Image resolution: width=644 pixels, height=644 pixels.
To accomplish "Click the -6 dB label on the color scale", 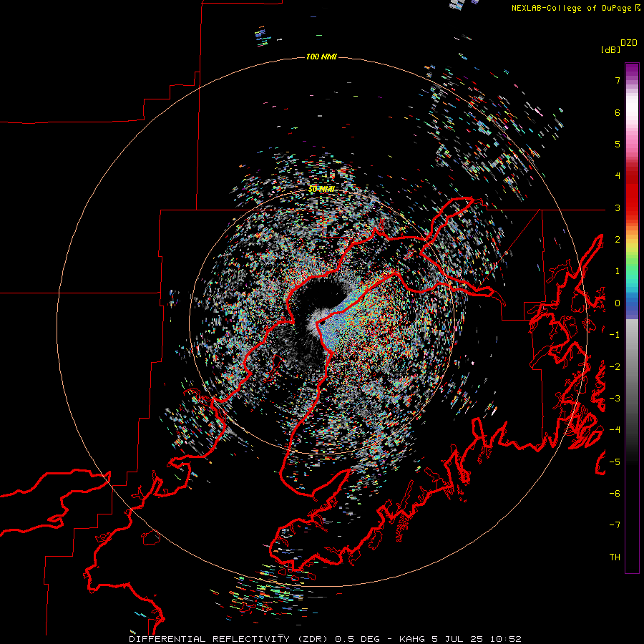I will tap(615, 494).
